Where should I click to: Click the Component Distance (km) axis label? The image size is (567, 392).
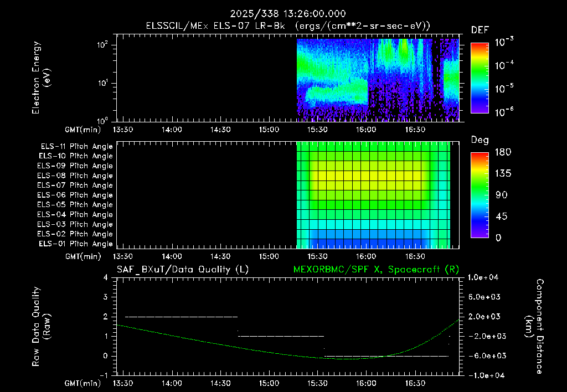534,327
